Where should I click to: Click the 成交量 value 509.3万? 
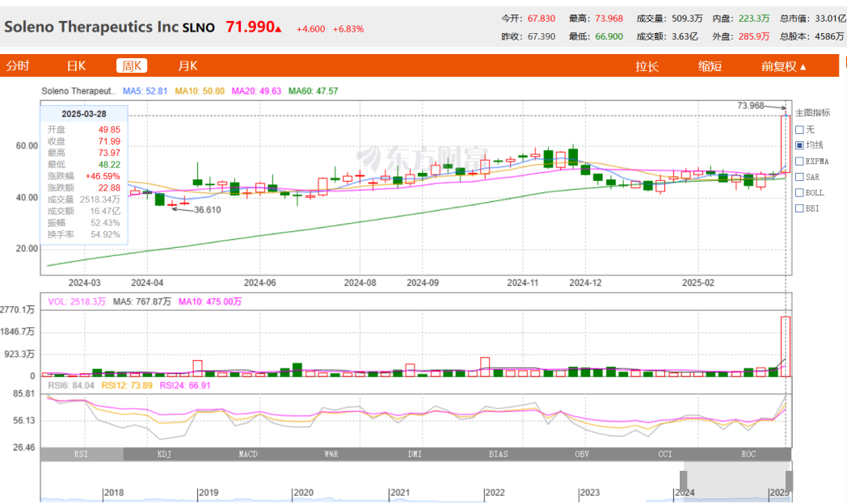tap(687, 19)
